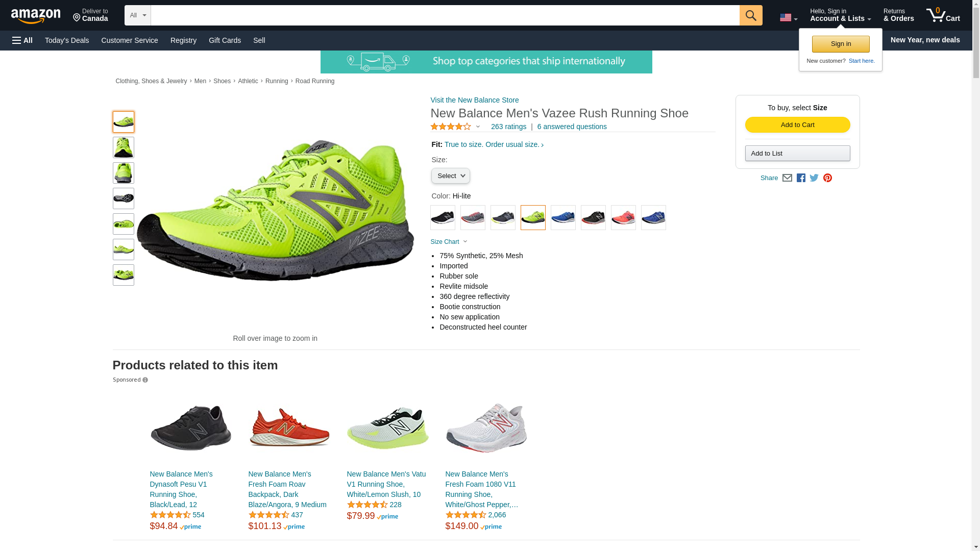Share product on Twitter
The image size is (980, 551).
pyautogui.click(x=814, y=178)
